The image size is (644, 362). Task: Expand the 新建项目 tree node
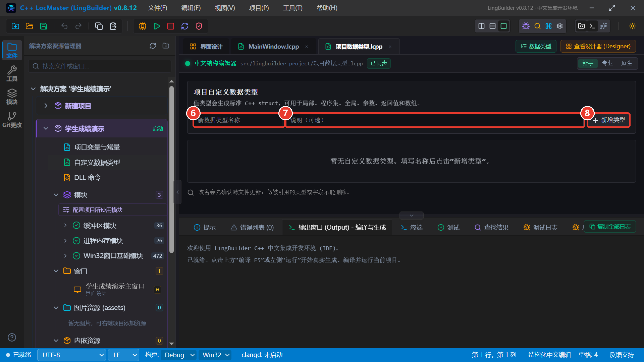coord(46,106)
